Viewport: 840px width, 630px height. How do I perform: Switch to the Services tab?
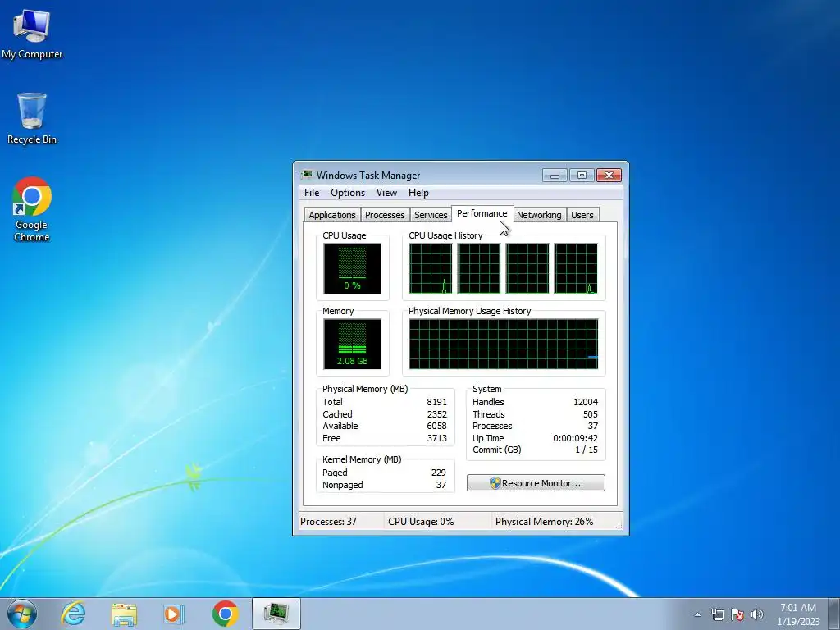[x=431, y=215]
